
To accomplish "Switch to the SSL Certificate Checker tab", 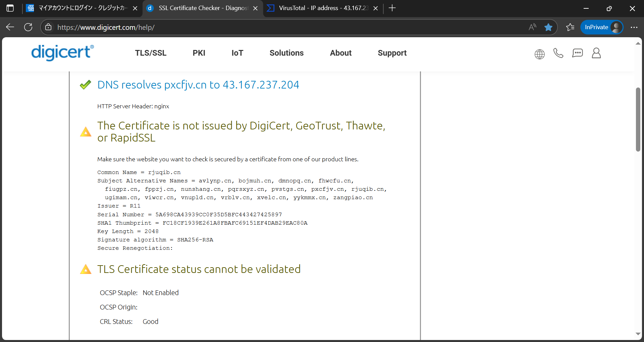I will 203,8.
